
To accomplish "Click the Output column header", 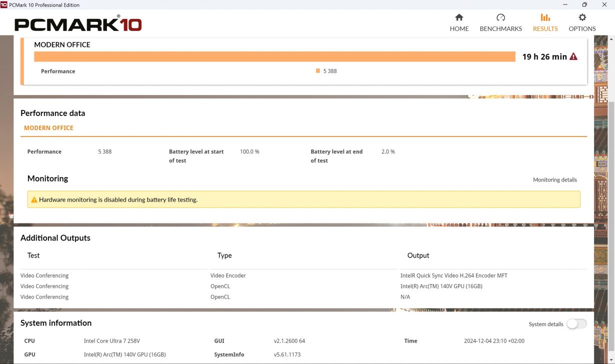I will (x=418, y=255).
